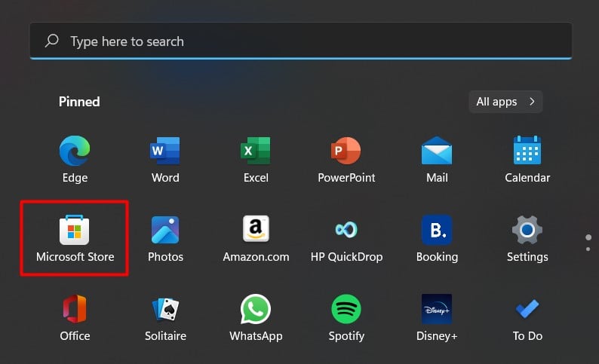
Task: Select the first pinned page dot
Action: 588,237
